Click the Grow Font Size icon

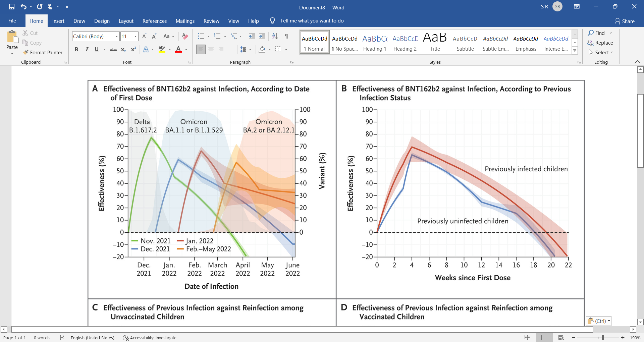click(144, 36)
